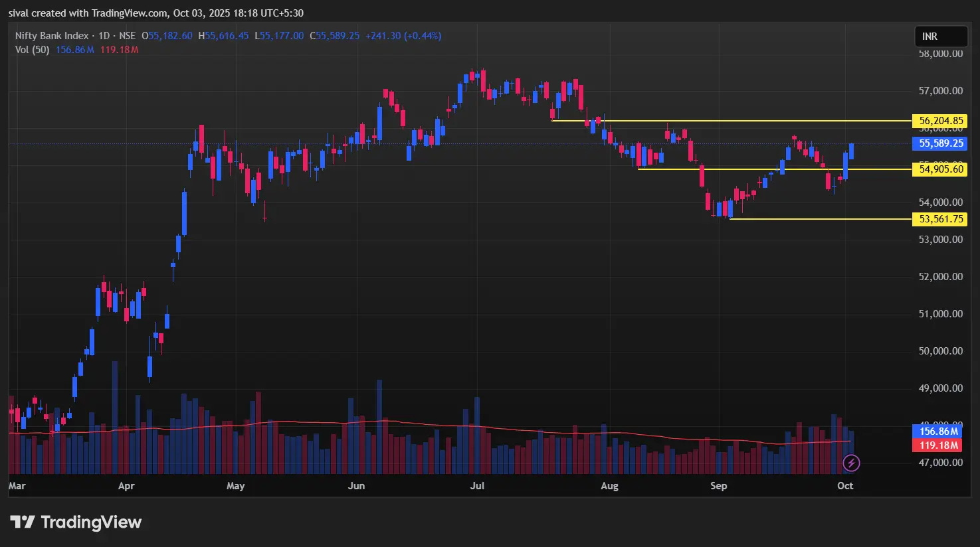Click the red 119.18M axis label
Viewport: 980px width, 547px height.
pos(938,445)
